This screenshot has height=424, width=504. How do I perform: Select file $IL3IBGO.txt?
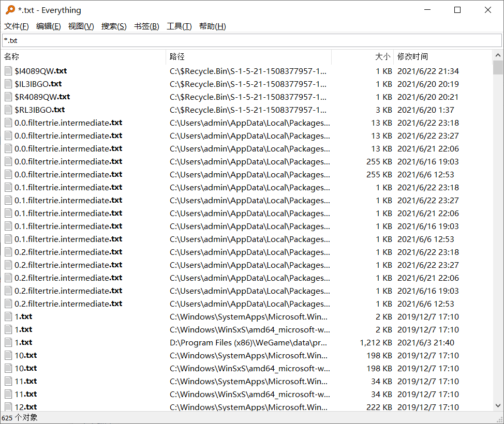pyautogui.click(x=38, y=84)
